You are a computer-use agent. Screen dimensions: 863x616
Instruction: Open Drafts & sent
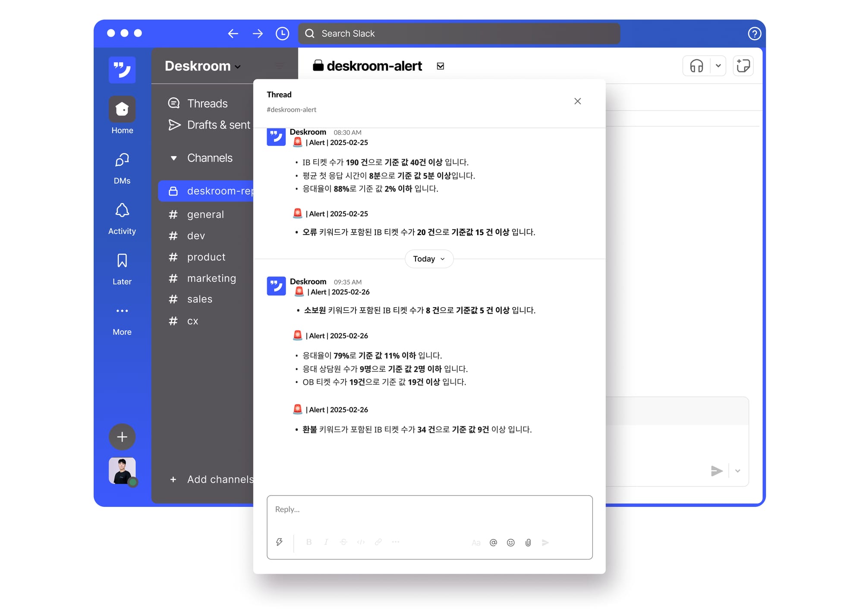pos(218,125)
